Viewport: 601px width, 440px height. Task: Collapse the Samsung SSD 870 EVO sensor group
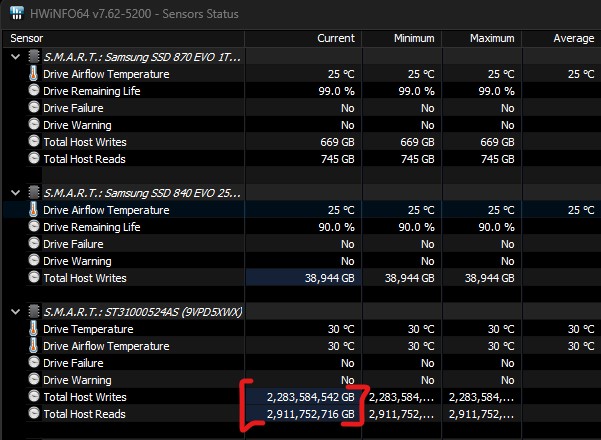click(x=15, y=57)
